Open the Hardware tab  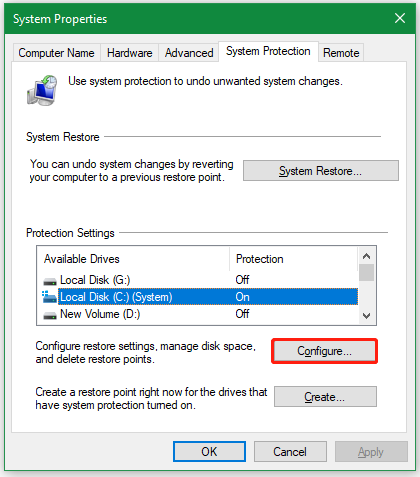pos(129,53)
